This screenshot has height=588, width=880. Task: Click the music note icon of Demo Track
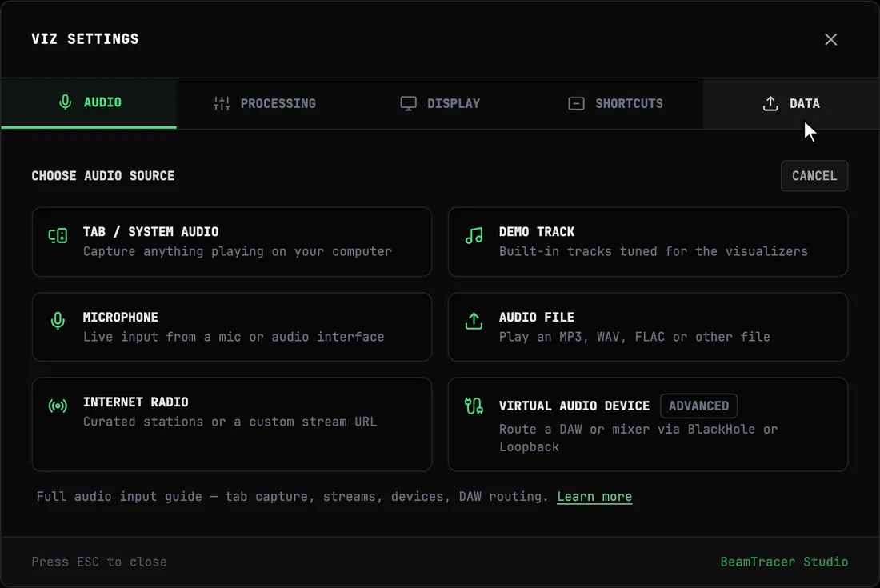pyautogui.click(x=474, y=236)
